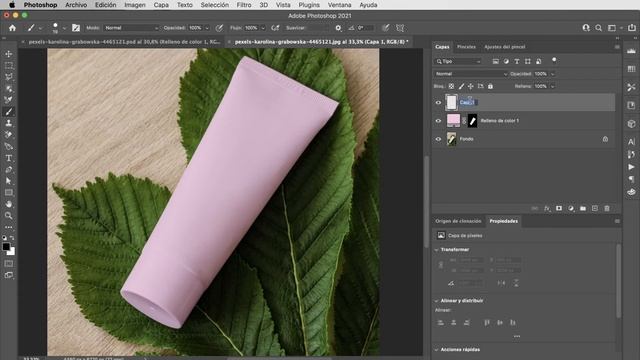Toggle airbrush build-up icon
Viewport: 640px width, 360px height.
coord(276,28)
